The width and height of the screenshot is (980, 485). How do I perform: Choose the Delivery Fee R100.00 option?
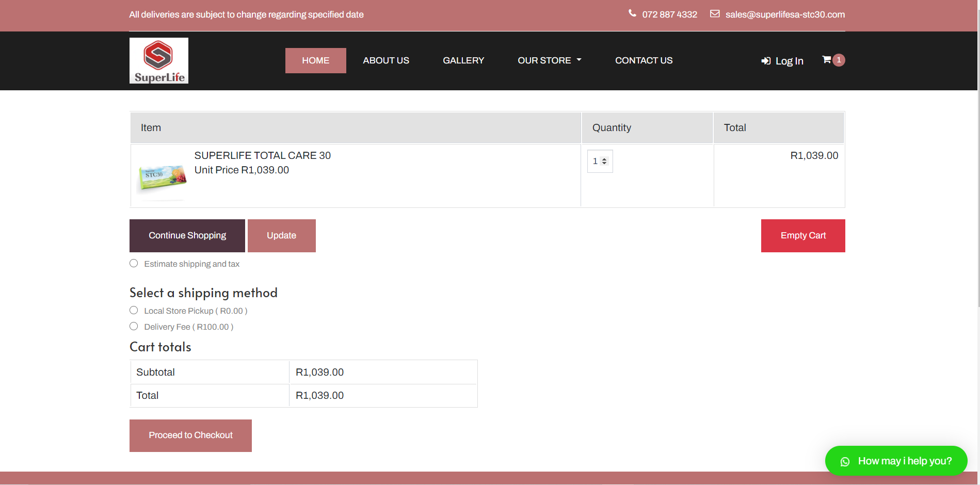click(134, 326)
